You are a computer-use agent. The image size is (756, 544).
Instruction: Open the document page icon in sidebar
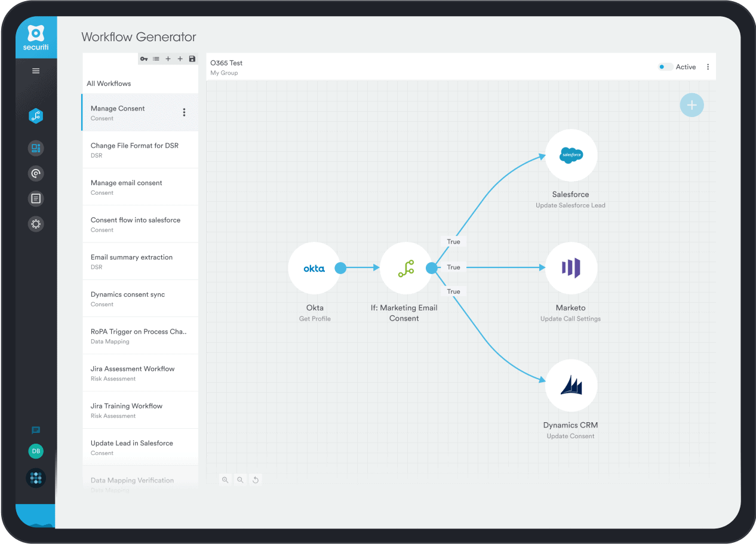(x=36, y=199)
